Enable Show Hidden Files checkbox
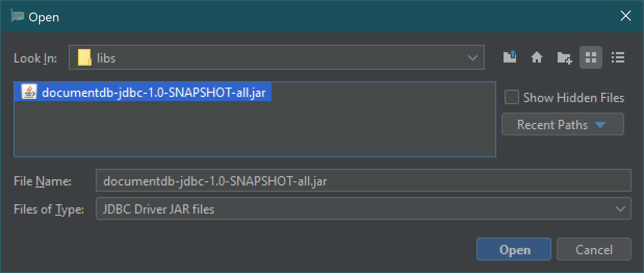The image size is (644, 273). coord(512,97)
